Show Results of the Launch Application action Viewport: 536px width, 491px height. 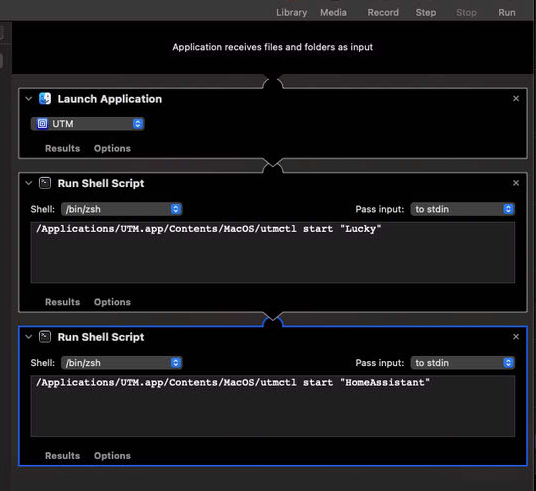pyautogui.click(x=63, y=148)
